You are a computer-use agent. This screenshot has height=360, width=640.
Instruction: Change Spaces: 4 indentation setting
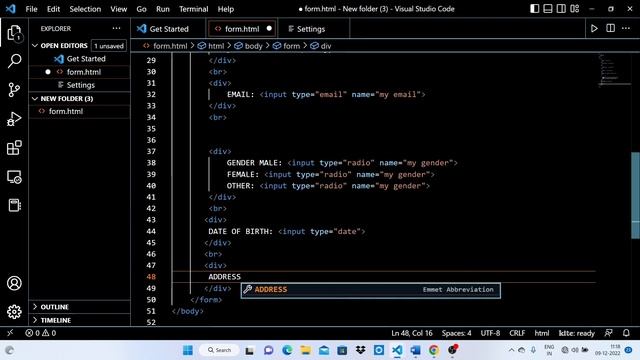(456, 333)
